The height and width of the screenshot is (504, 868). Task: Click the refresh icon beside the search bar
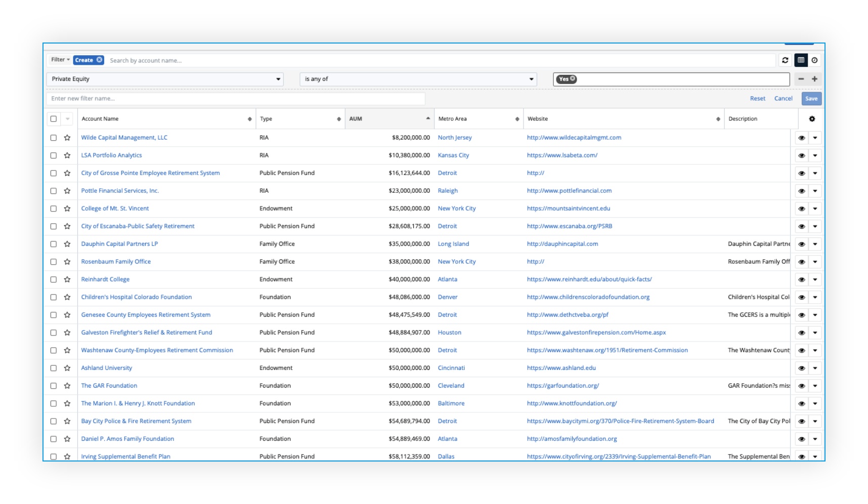785,60
